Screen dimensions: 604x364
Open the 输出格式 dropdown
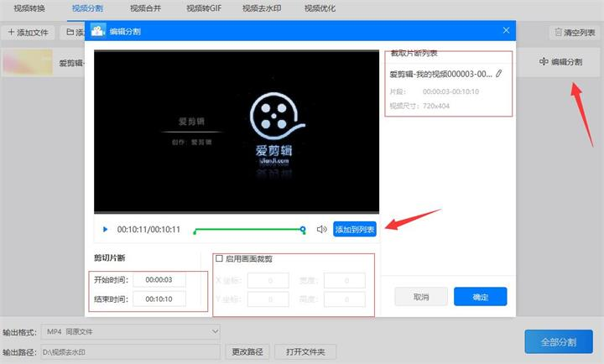[x=131, y=331]
